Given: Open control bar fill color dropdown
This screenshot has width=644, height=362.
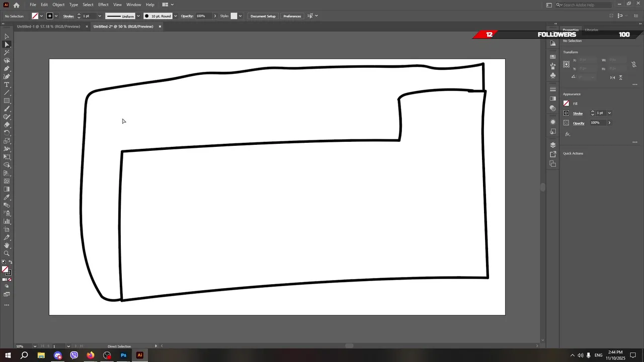Looking at the screenshot, I should point(41,16).
